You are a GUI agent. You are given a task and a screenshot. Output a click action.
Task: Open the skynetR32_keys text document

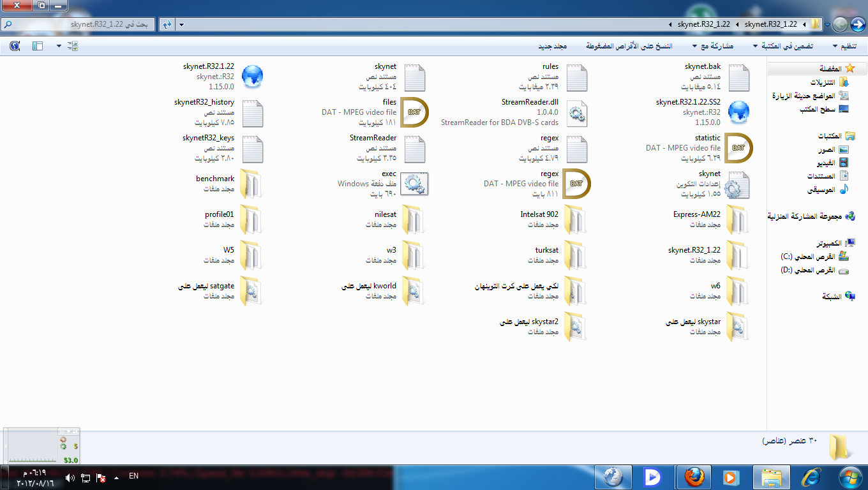(222, 148)
